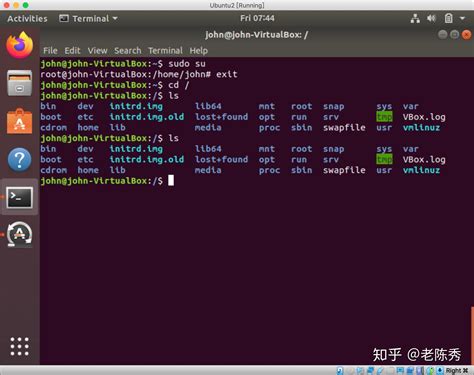Click 'swapfile' in the first ls output
474x375 pixels.
click(x=344, y=128)
